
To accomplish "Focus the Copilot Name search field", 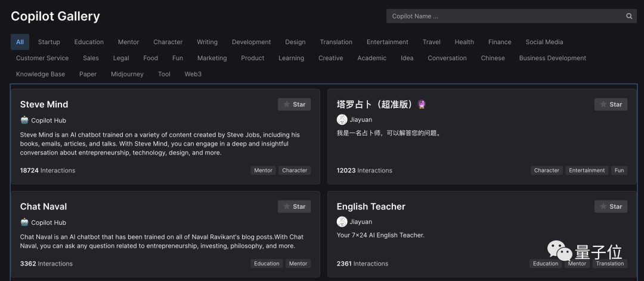I will coord(504,16).
